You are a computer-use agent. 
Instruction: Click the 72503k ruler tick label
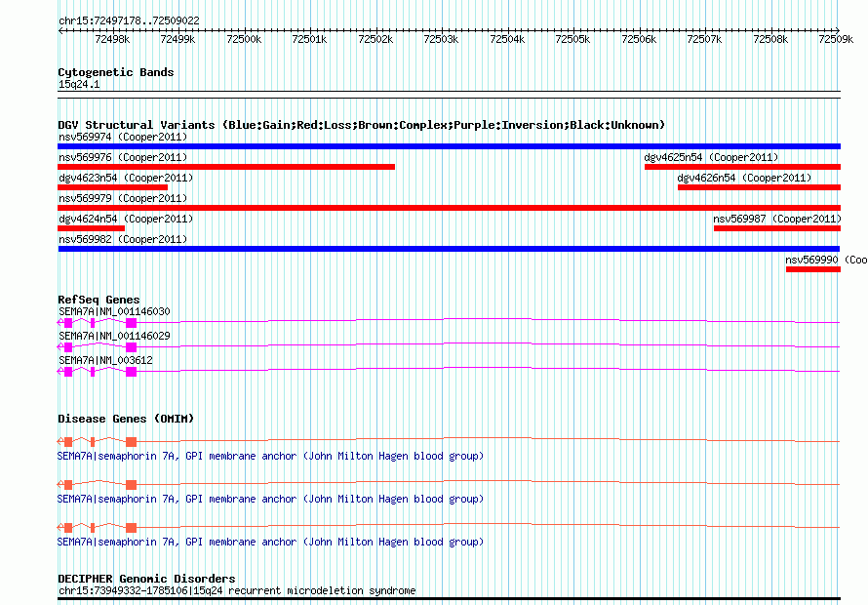pyautogui.click(x=441, y=39)
